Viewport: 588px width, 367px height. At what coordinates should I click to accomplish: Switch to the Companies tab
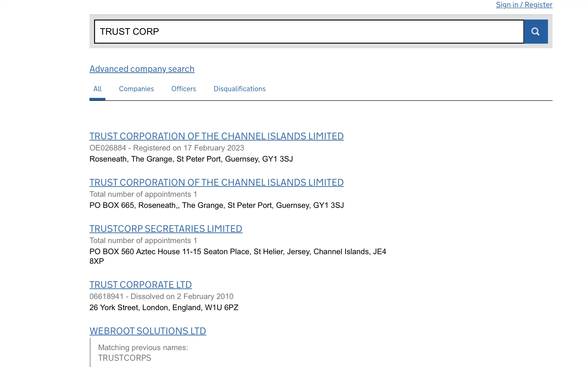pyautogui.click(x=136, y=89)
